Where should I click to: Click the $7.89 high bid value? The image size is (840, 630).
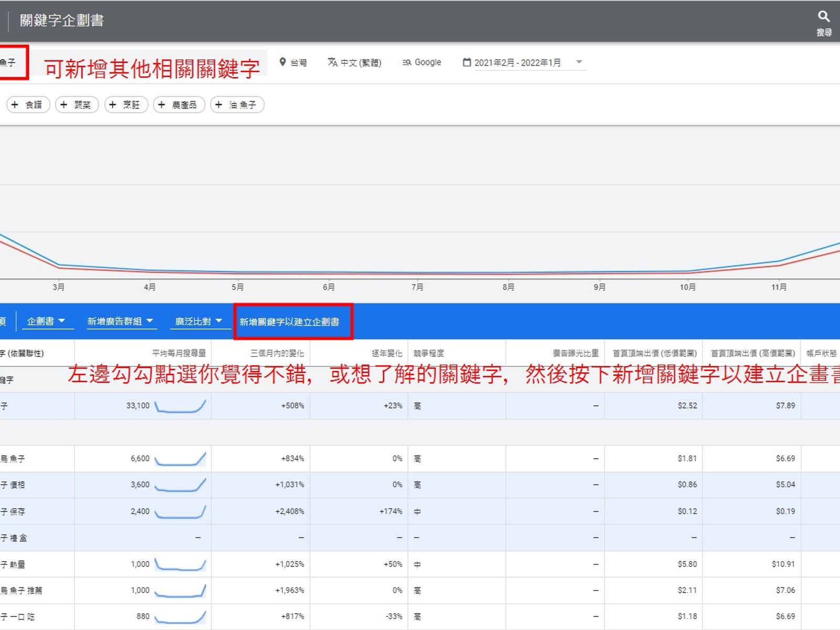tap(785, 406)
